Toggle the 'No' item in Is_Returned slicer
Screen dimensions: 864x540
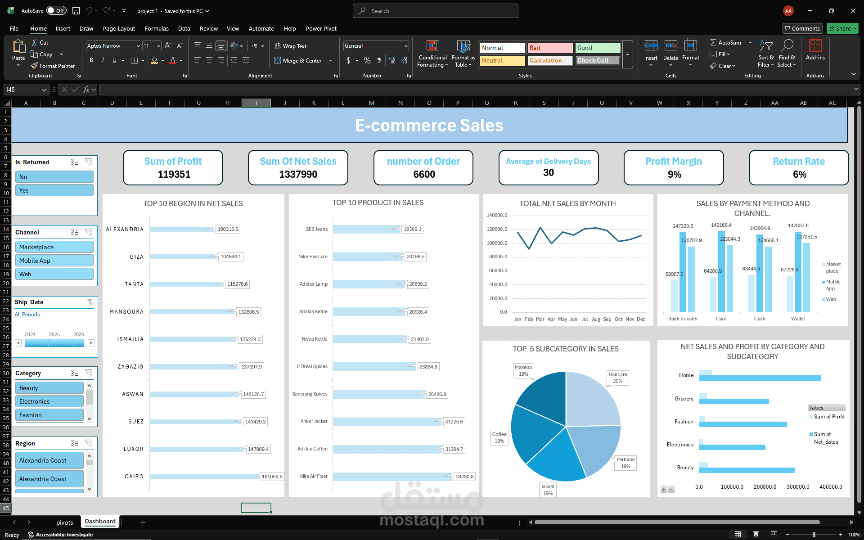coord(54,177)
